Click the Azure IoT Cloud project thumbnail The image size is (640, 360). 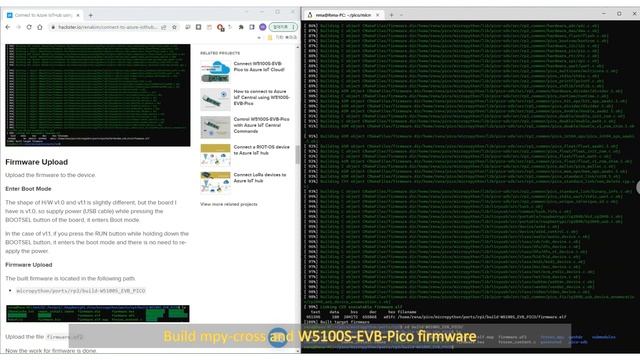coord(215,71)
